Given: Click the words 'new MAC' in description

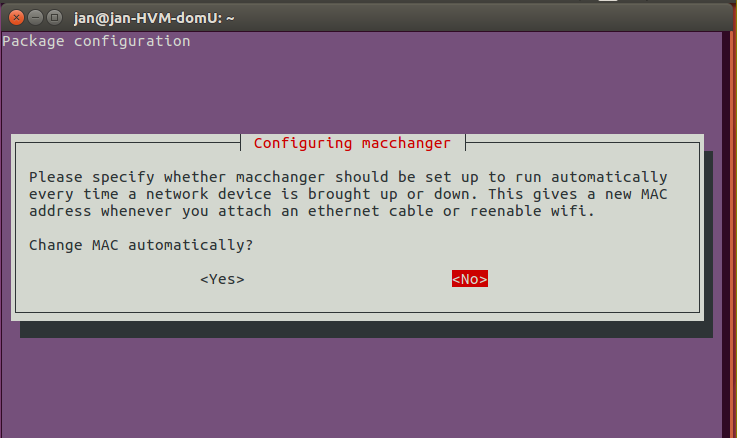Looking at the screenshot, I should tap(636, 194).
